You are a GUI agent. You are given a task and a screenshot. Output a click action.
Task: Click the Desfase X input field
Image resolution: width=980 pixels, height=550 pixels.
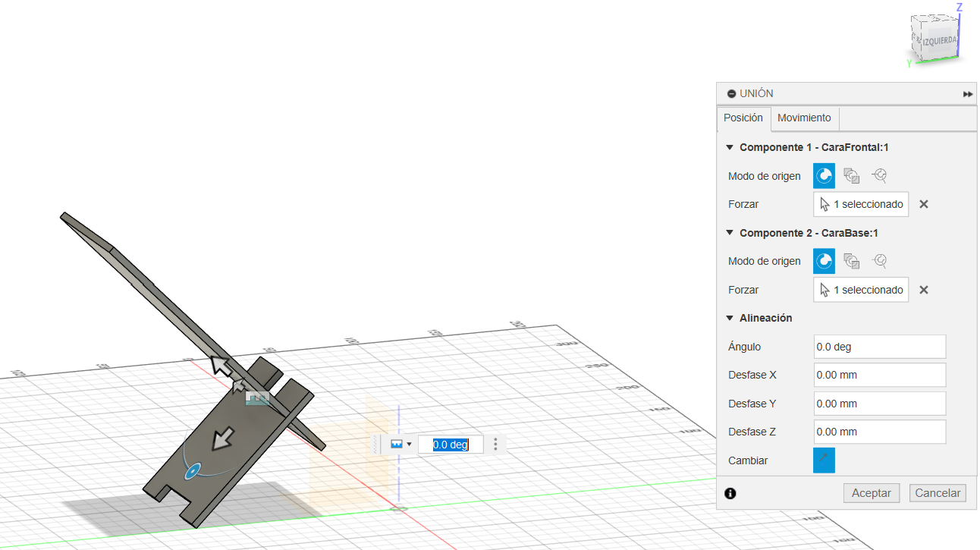pos(880,375)
